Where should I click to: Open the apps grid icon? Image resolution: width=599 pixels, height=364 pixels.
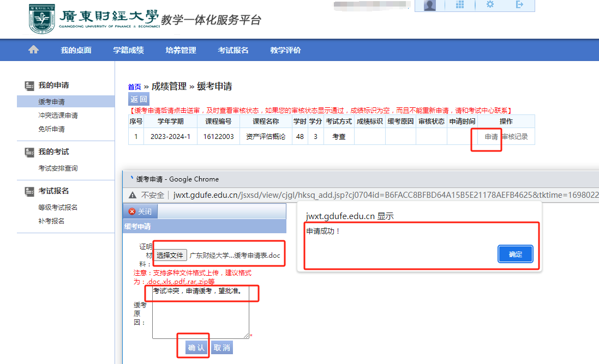point(460,5)
